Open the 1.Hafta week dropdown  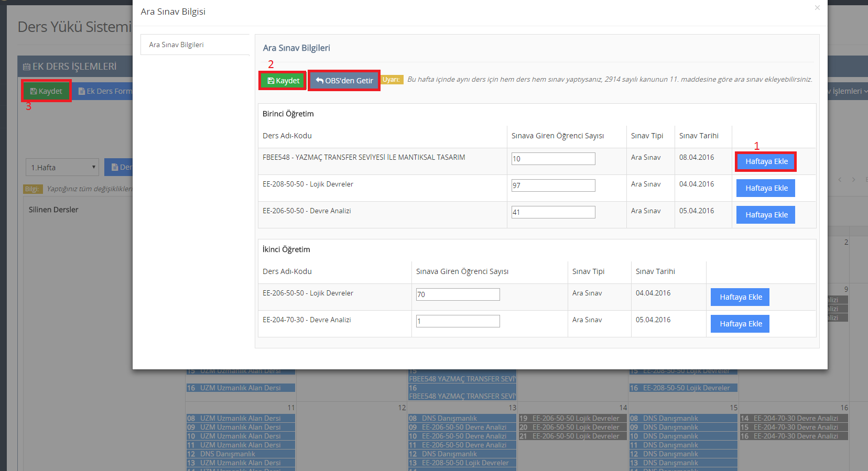click(62, 167)
